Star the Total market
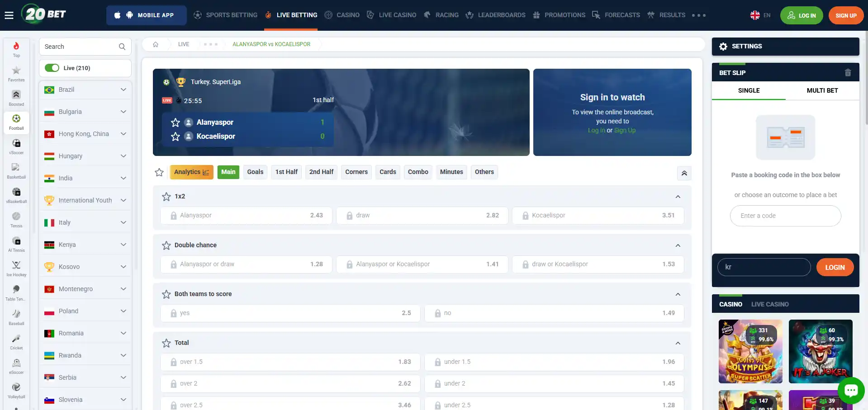Image resolution: width=868 pixels, height=410 pixels. pos(166,343)
